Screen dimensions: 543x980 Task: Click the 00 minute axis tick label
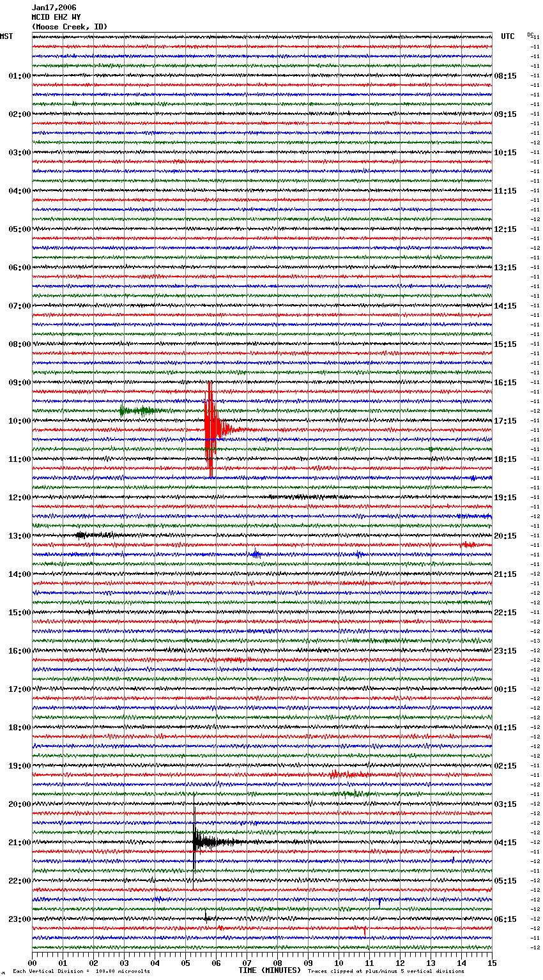(x=33, y=963)
